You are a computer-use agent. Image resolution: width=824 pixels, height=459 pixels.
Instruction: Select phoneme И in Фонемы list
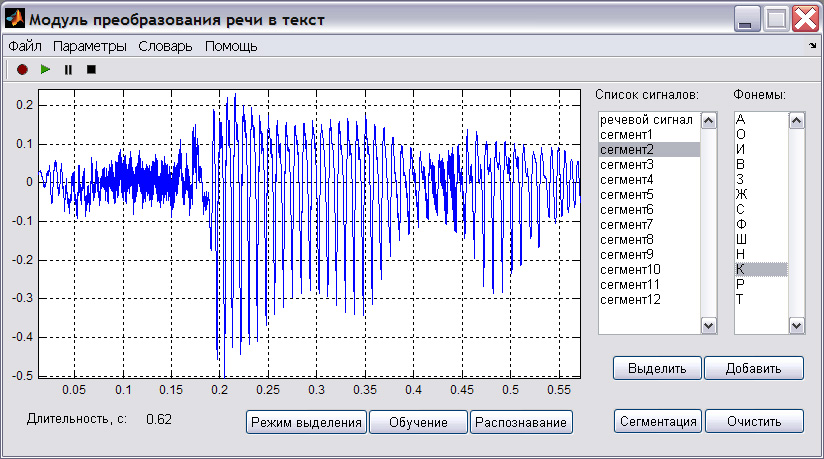click(761, 149)
